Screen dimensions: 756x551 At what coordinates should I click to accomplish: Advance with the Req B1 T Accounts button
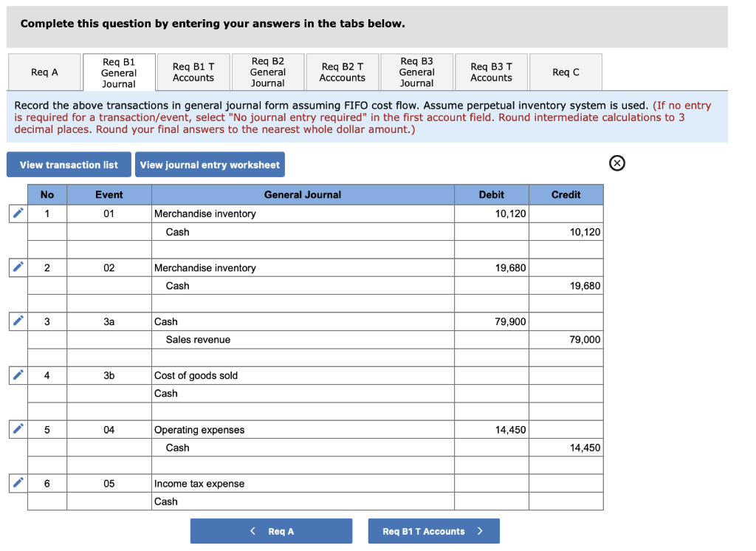pyautogui.click(x=433, y=530)
